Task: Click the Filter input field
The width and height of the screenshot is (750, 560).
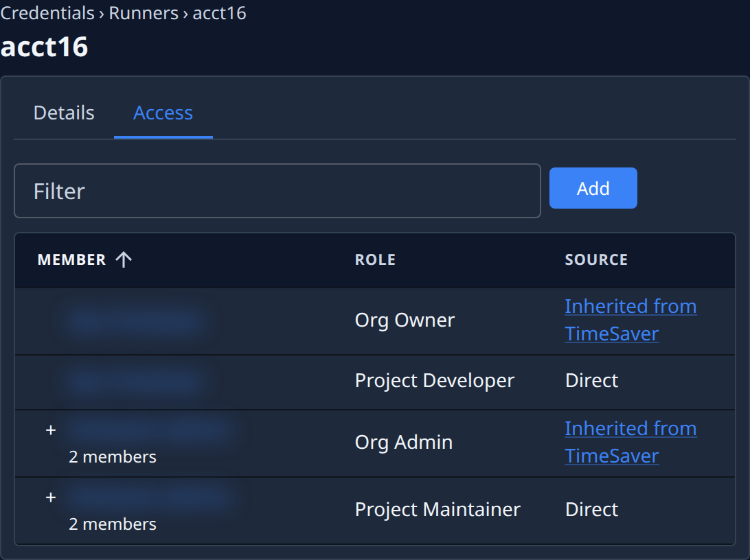Action: coord(277,191)
